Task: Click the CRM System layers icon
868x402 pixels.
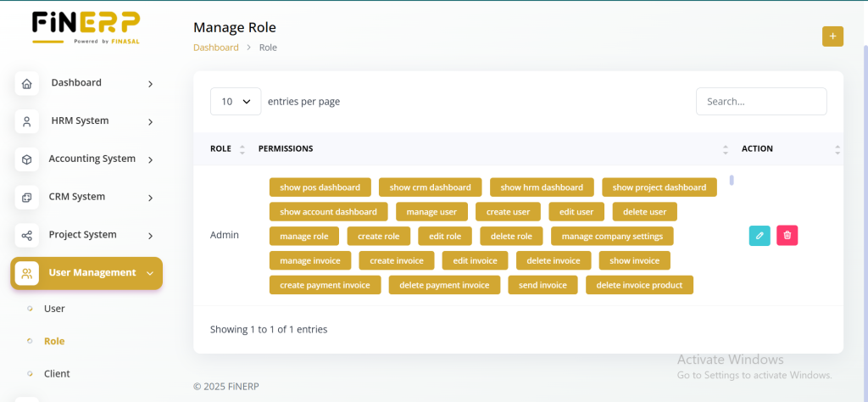Action: coord(27,198)
